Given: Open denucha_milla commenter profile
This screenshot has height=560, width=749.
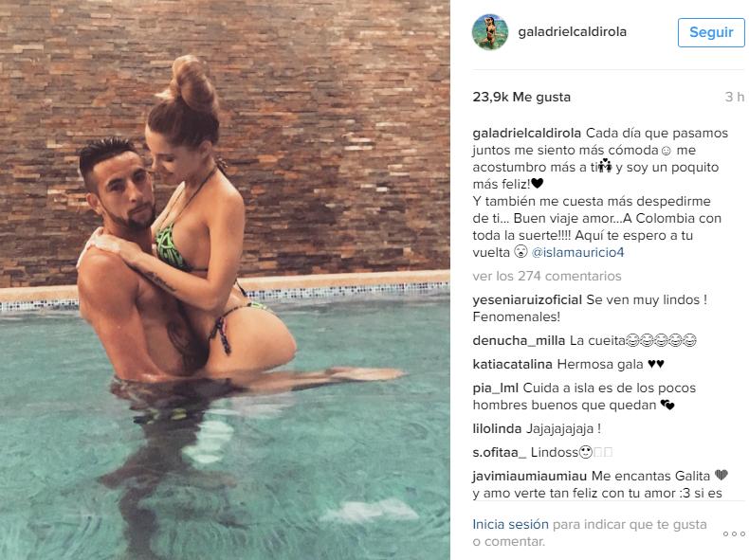Looking at the screenshot, I should click(519, 340).
